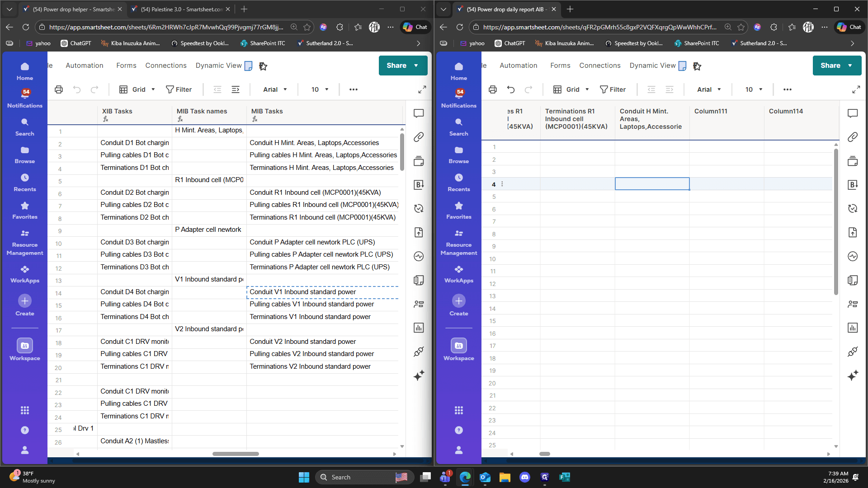Screen dimensions: 868x488
Task: Open Arial font dropdown in left window
Action: coord(275,89)
